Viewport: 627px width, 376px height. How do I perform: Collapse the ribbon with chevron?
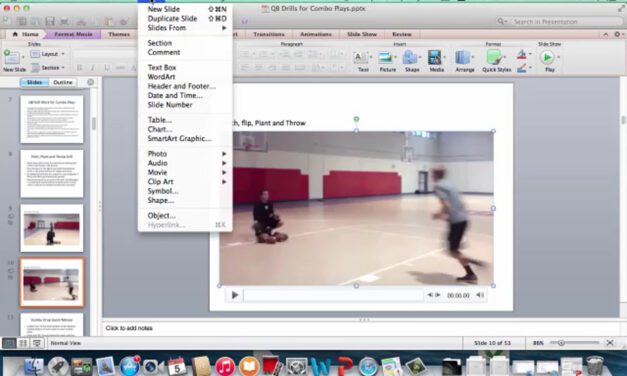tap(605, 34)
